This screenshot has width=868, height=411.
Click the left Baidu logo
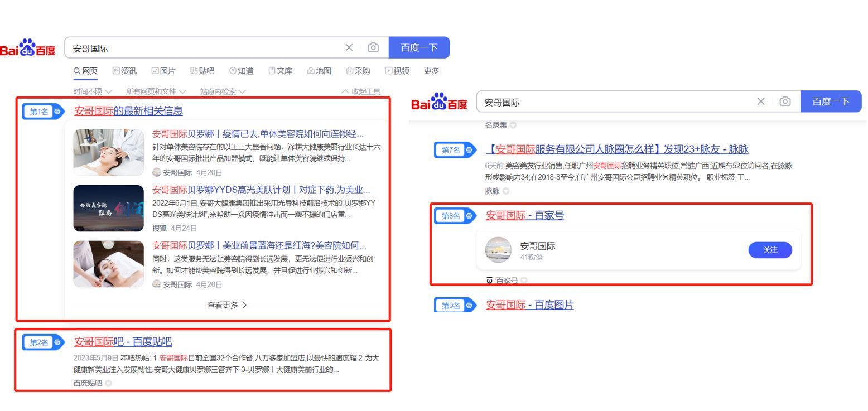tap(28, 48)
